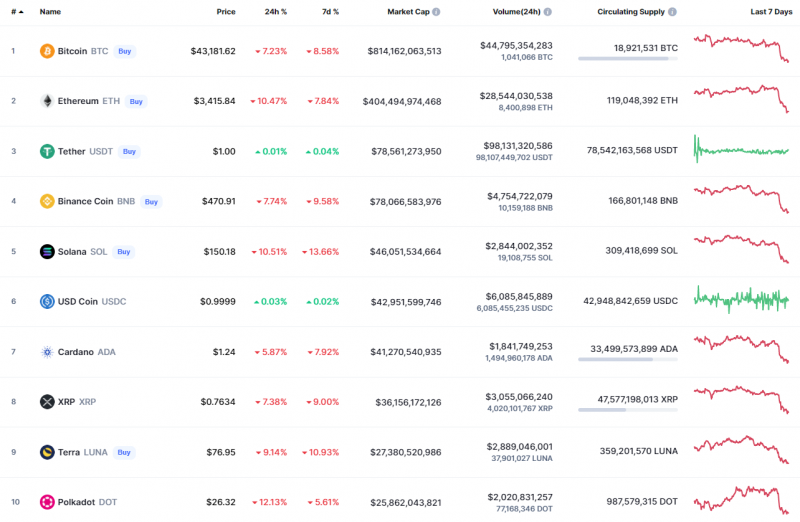
Task: Open Cardano 7-day sparkline chart
Action: pos(741,349)
